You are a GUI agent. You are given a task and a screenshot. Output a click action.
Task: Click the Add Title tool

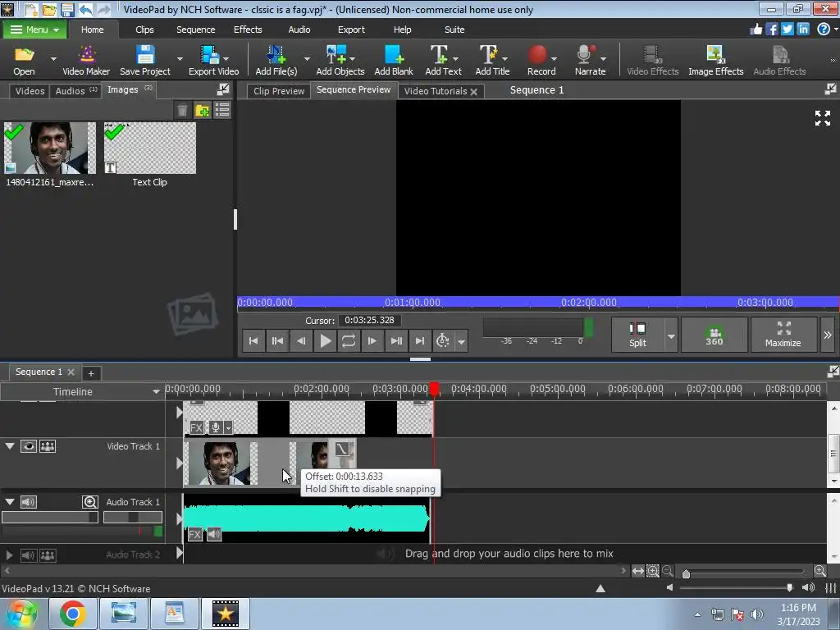[x=492, y=60]
